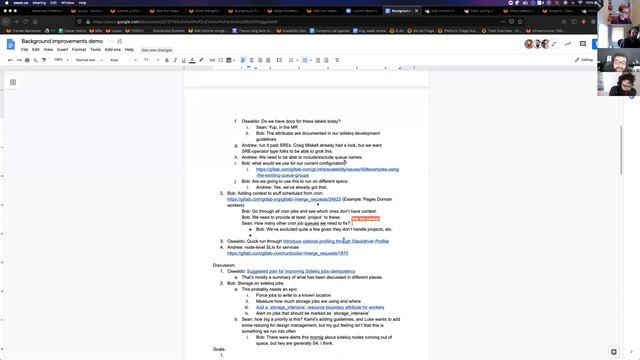This screenshot has height=360, width=640.
Task: Open the Edit menu in Docs
Action: click(36, 49)
